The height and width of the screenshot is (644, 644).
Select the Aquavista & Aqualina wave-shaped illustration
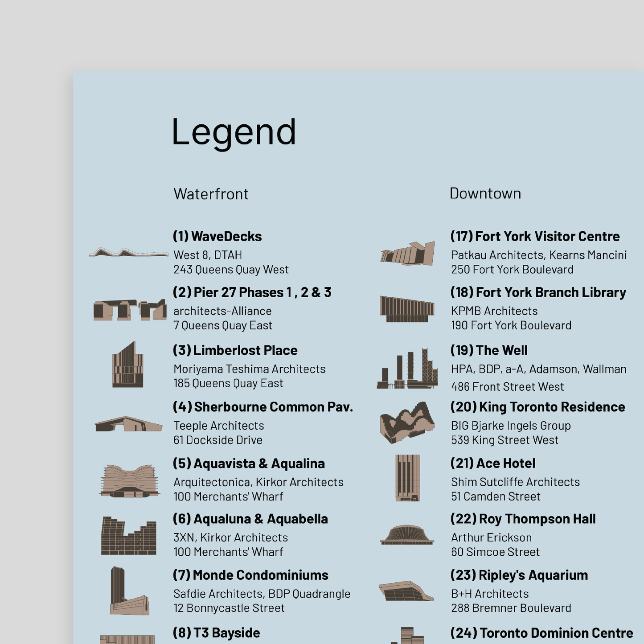128,480
